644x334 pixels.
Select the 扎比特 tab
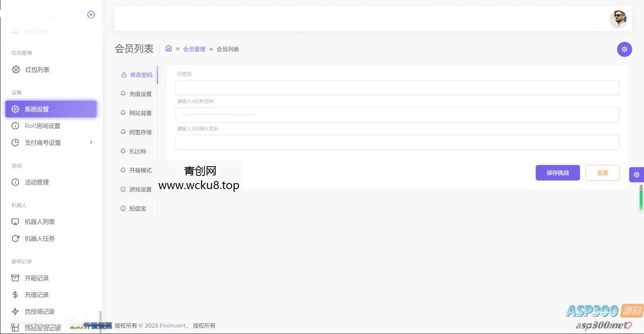pos(137,151)
